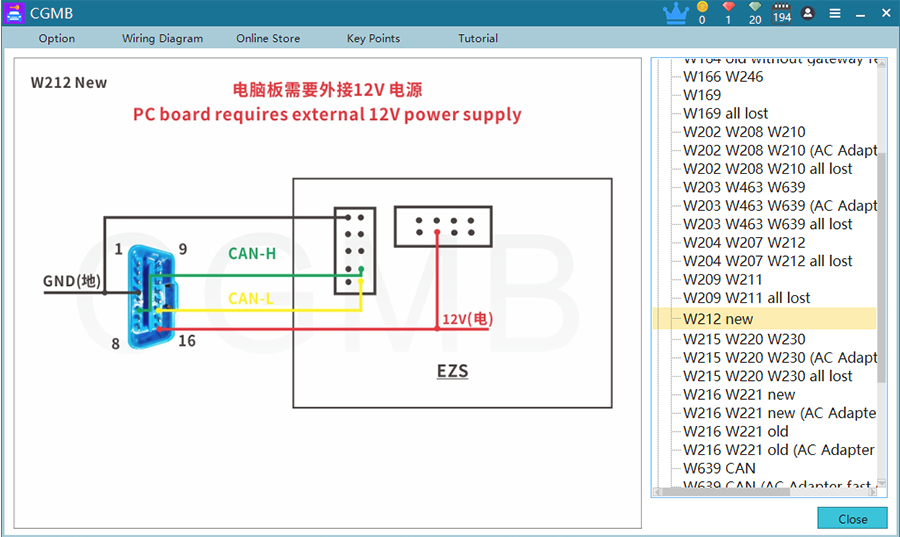Click the model list horizontal scrollbar

760,491
